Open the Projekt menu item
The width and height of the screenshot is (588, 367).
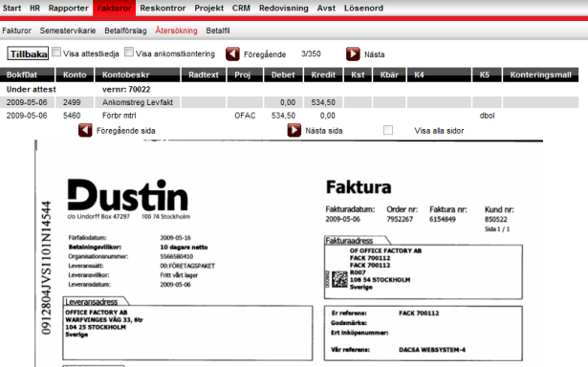click(x=208, y=8)
